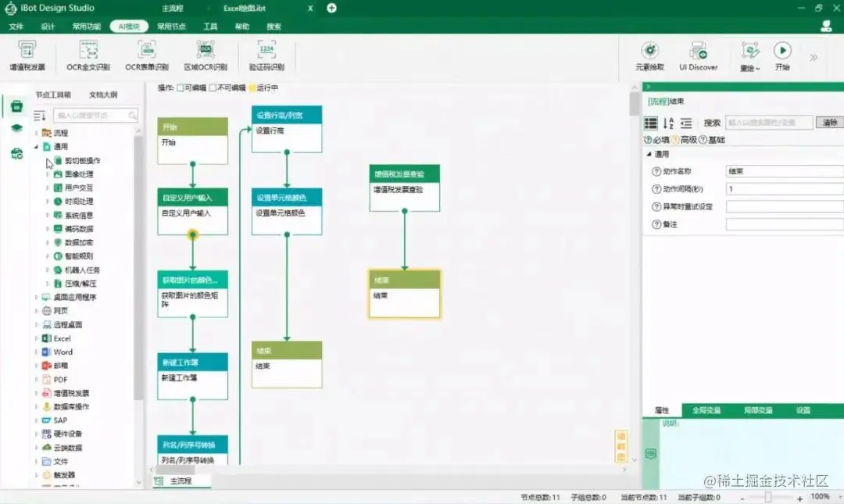The width and height of the screenshot is (844, 504).
Task: Select the 设置单元格颜色 flow node
Action: click(x=286, y=211)
